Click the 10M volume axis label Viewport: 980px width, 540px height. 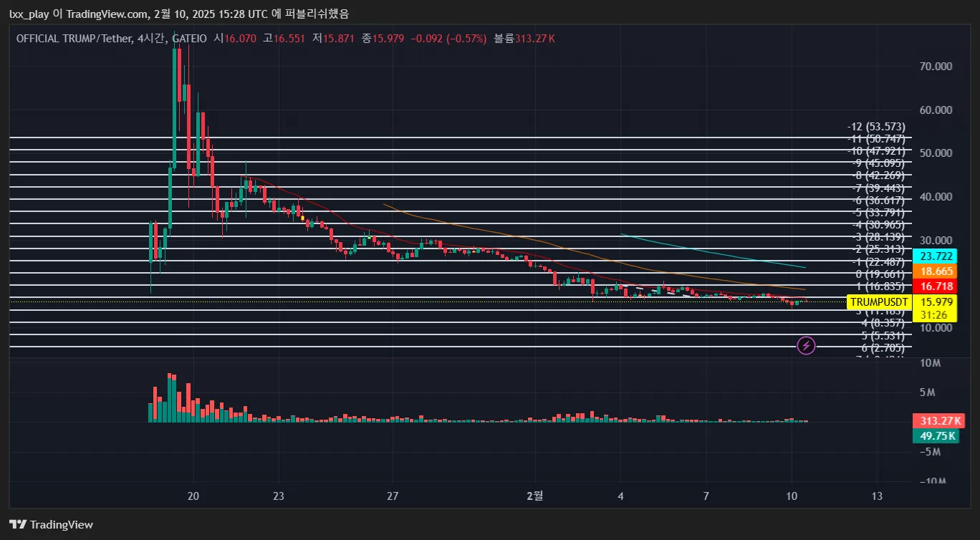point(930,363)
